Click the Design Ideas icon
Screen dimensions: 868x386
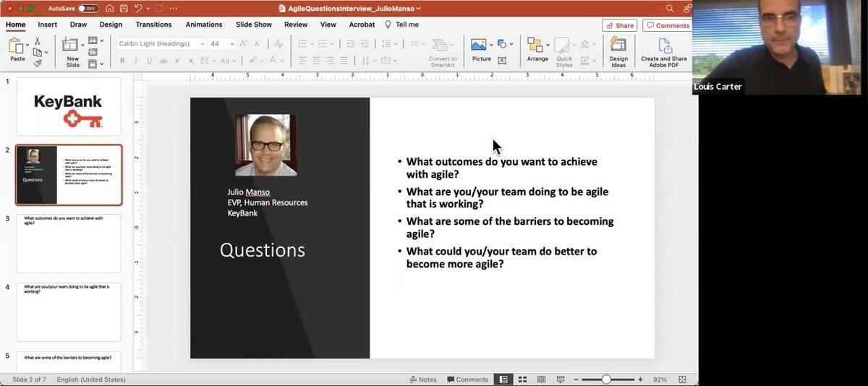tap(618, 46)
